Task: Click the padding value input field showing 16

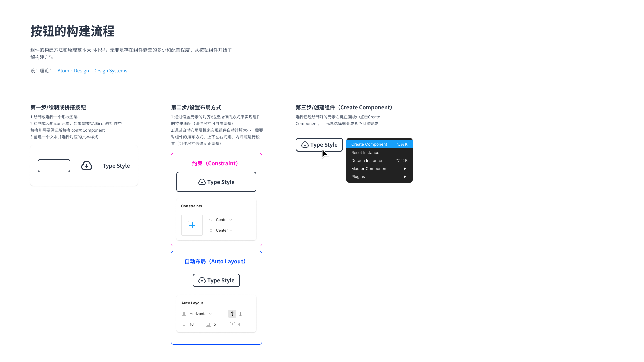Action: (192, 324)
